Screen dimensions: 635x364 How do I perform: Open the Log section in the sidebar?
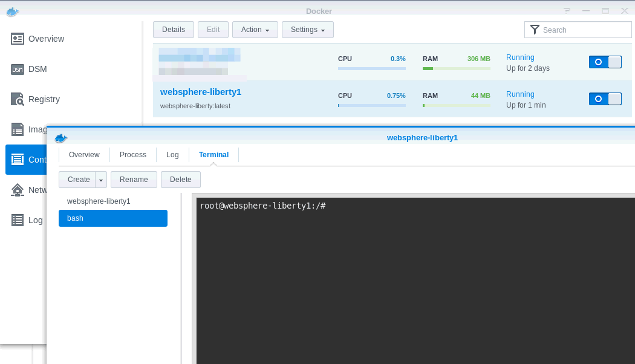pos(18,220)
